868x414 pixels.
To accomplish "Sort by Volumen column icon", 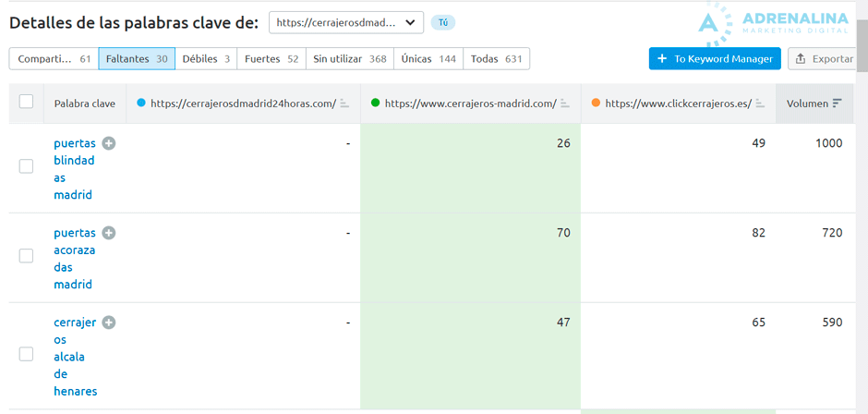I will coord(837,103).
